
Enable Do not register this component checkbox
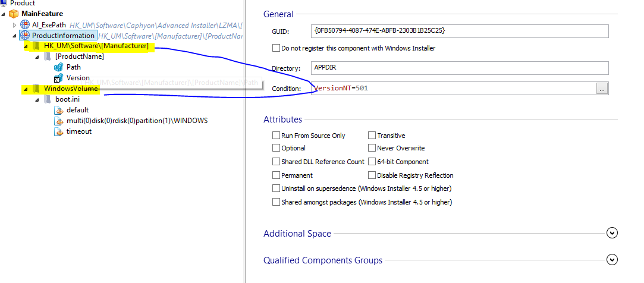(x=276, y=48)
